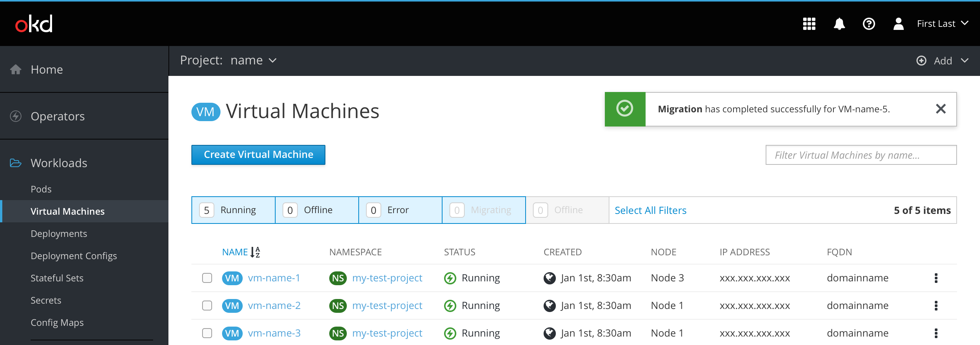
Task: Click the NS badge in vm-name-2 row
Action: (x=338, y=306)
